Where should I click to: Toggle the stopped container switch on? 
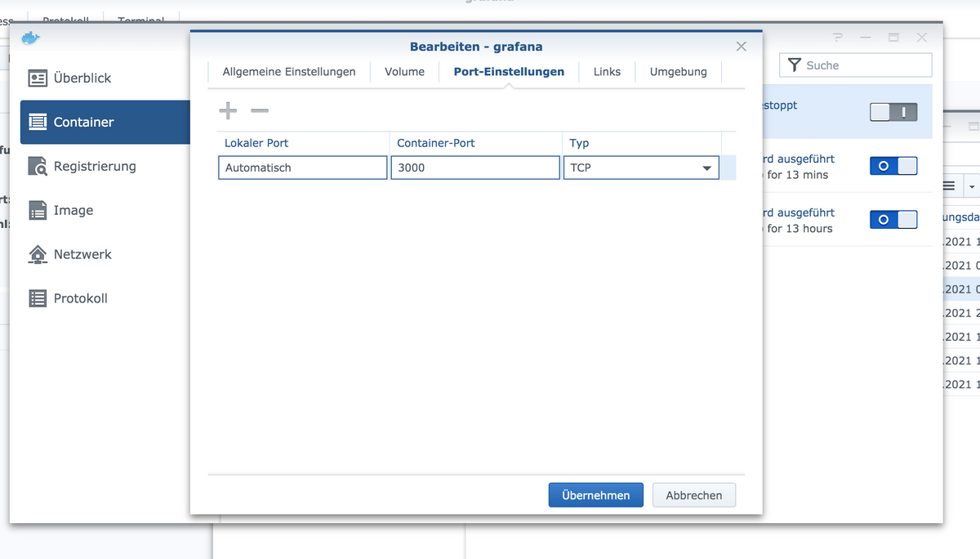pos(893,113)
